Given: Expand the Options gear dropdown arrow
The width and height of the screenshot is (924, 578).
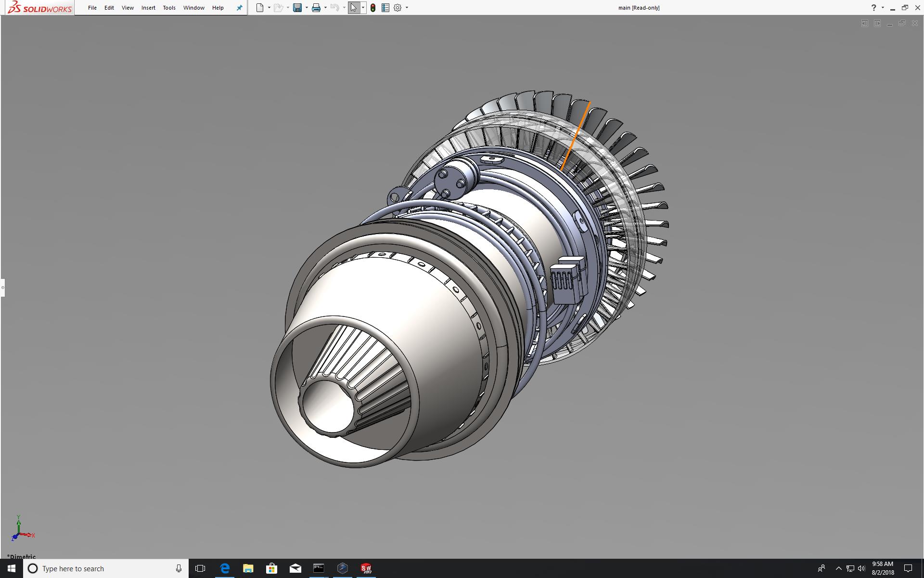Looking at the screenshot, I should pyautogui.click(x=407, y=8).
